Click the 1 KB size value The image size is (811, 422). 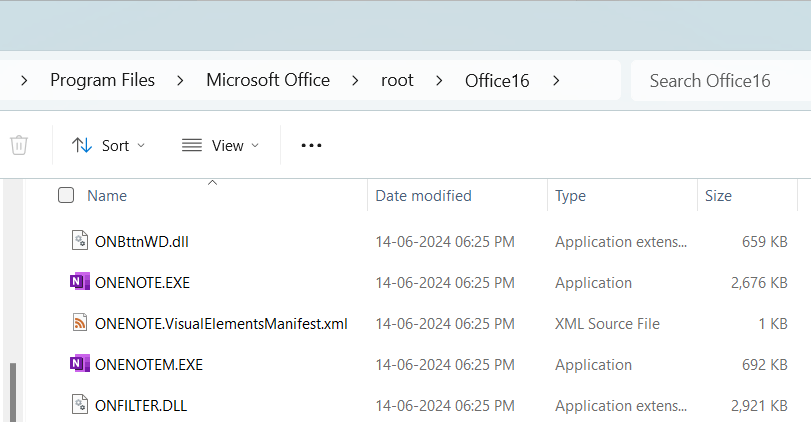point(773,324)
